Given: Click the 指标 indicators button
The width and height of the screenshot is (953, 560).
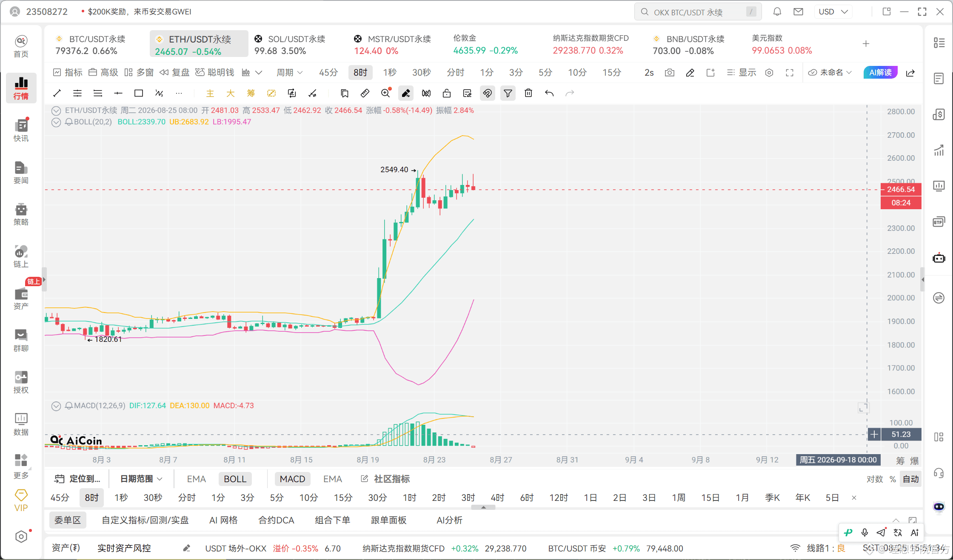Looking at the screenshot, I should 68,73.
